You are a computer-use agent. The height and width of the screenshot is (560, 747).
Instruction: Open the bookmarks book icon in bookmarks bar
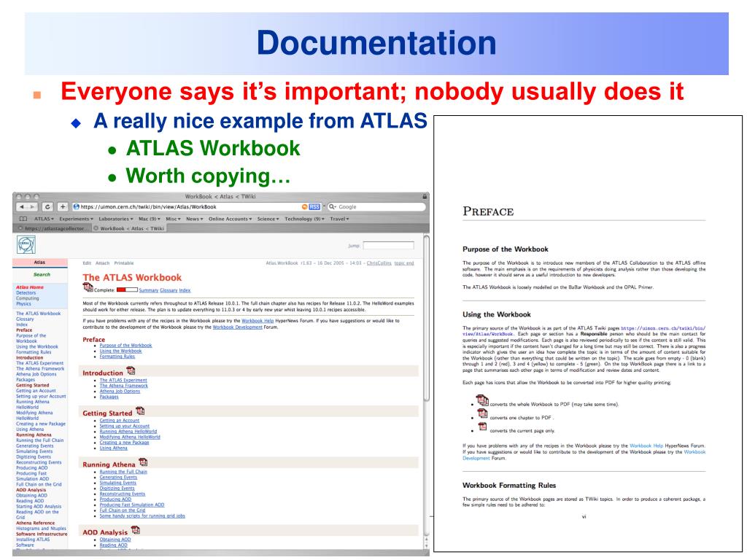click(23, 219)
